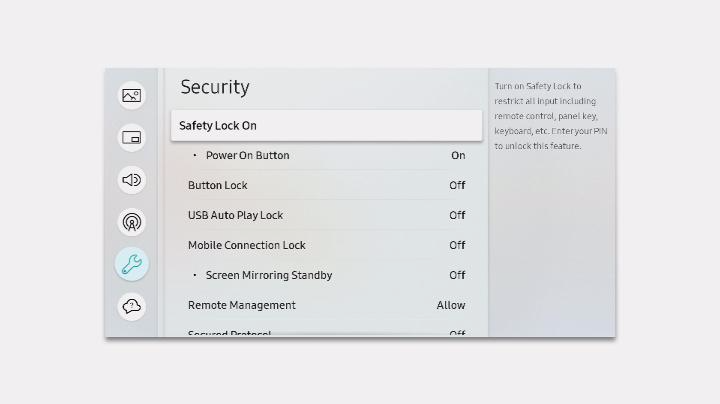The width and height of the screenshot is (720, 404).
Task: Open the Remote Management option label
Action: click(x=242, y=305)
